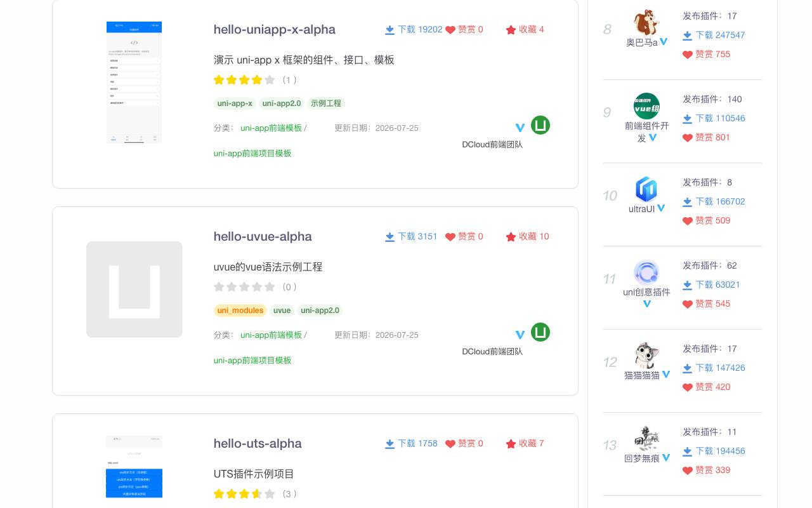Viewport: 812px width, 508px height.
Task: Click the heart icon on hello-uniapp-x-alpha
Action: pos(450,30)
